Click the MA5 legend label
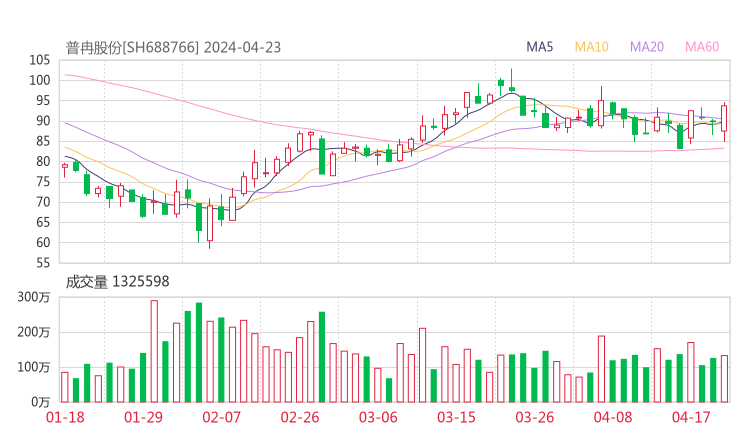The width and height of the screenshot is (740, 440). (539, 47)
